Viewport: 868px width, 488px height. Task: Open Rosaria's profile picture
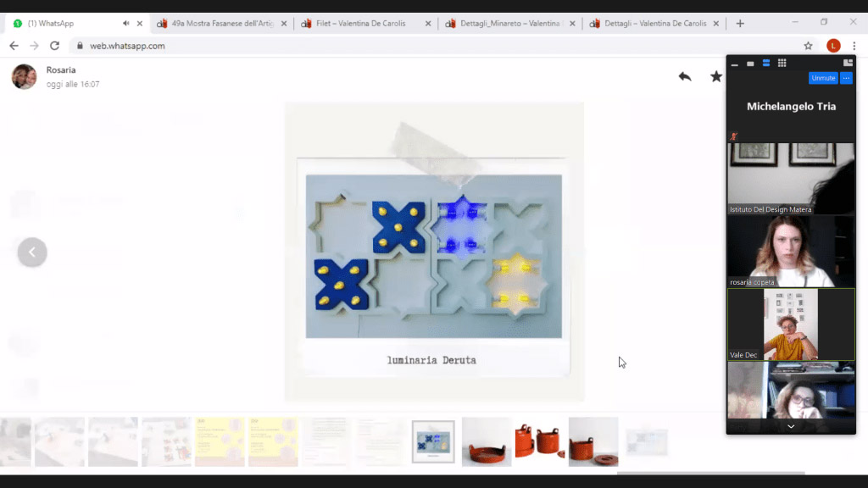24,76
